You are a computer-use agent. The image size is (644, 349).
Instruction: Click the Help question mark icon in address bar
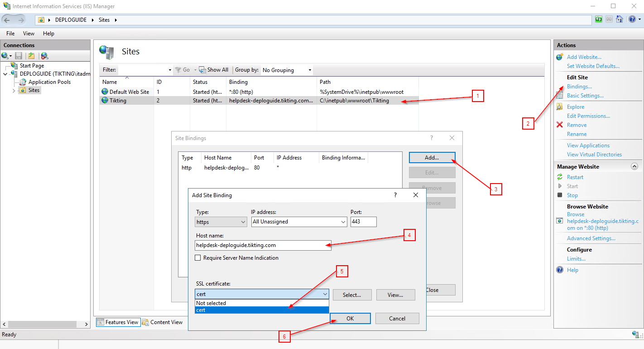632,19
